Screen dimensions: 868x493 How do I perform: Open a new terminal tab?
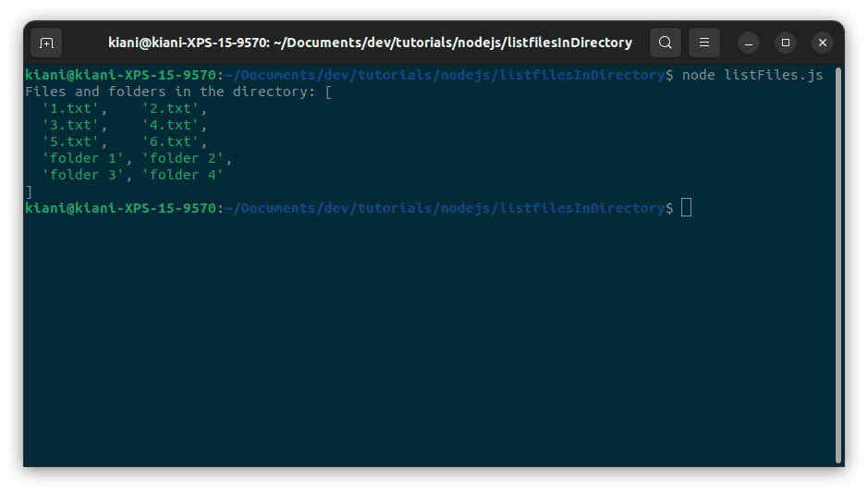46,43
